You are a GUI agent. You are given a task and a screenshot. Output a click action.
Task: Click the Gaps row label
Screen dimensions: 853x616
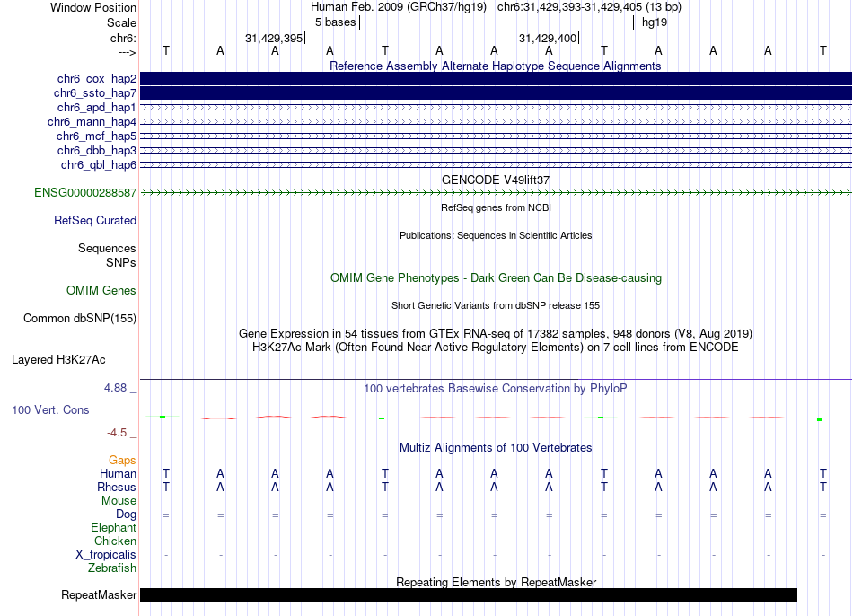point(122,461)
